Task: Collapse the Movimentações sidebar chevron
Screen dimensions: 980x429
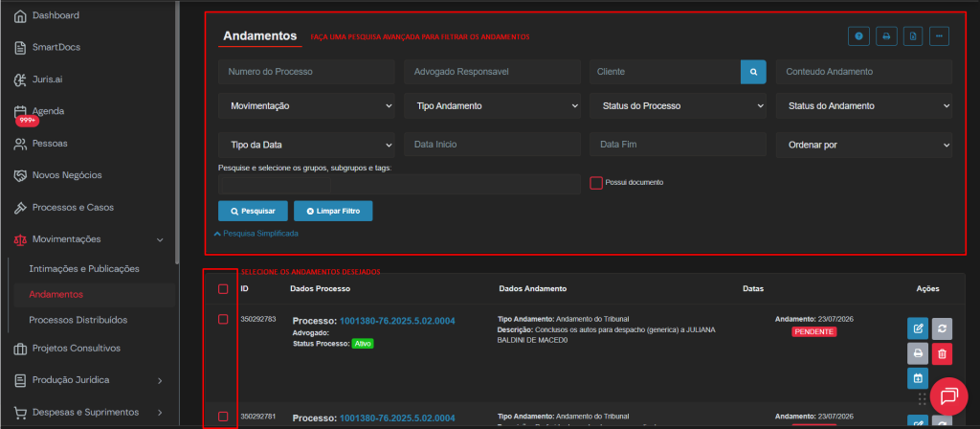Action: [x=160, y=240]
